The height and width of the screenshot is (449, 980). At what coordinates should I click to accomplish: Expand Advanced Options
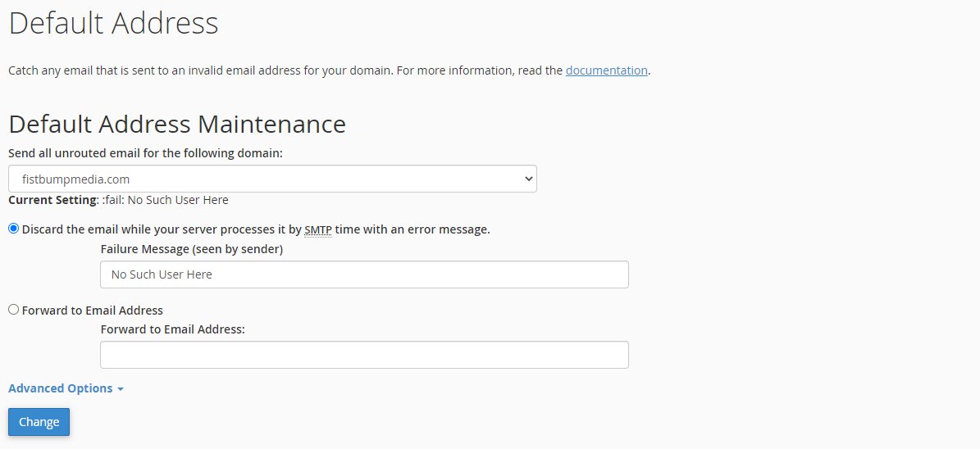pos(61,388)
